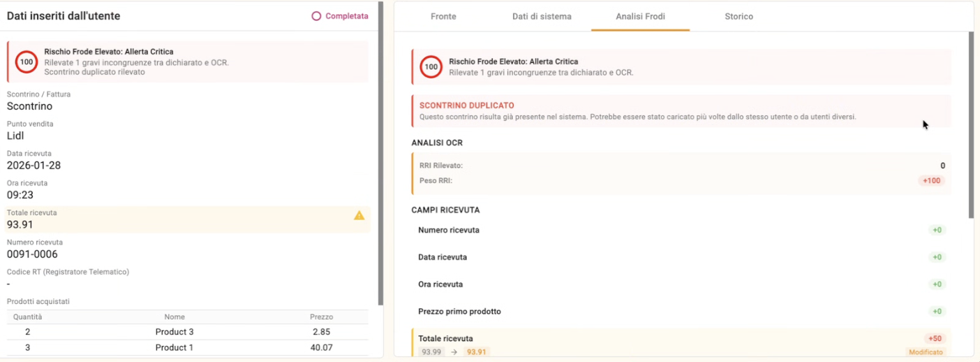Click the Totale ricevuta value 93.91 field
This screenshot has width=980, height=362.
coord(20,224)
